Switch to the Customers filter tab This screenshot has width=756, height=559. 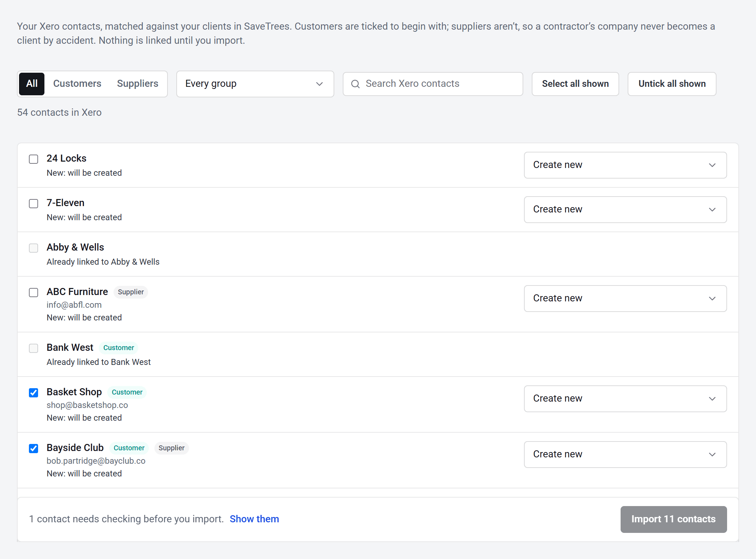77,84
